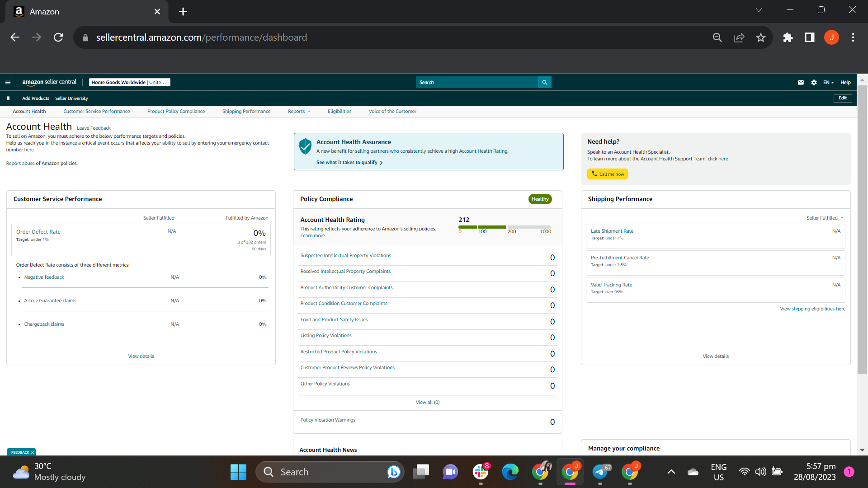Open the Help link in the header
Viewport: 868px width, 488px height.
pos(845,82)
